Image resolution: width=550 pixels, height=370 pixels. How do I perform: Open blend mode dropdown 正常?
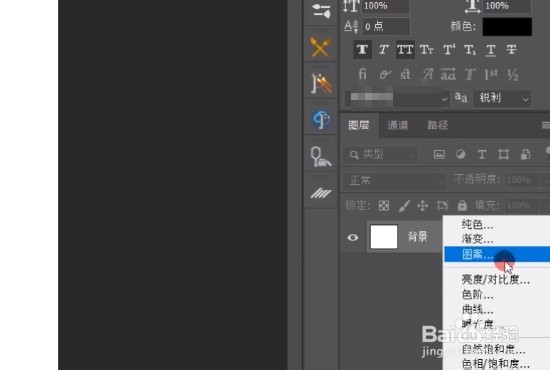[394, 181]
